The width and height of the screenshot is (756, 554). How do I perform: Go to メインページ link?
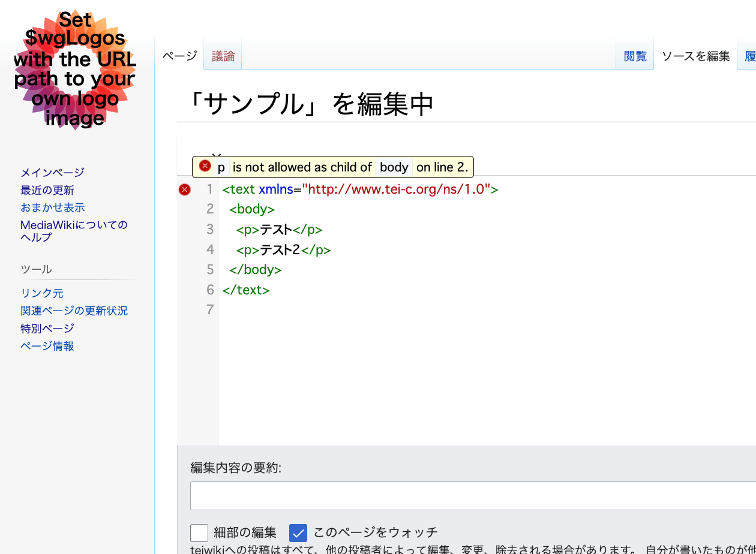(52, 173)
